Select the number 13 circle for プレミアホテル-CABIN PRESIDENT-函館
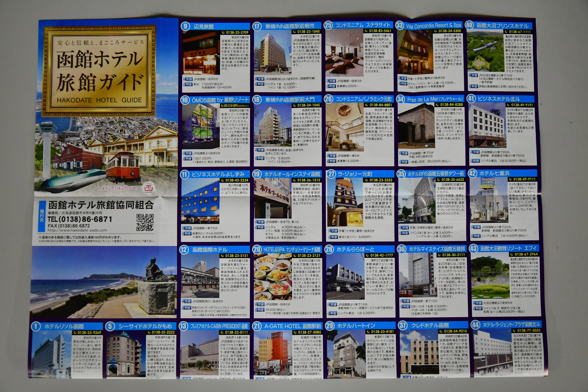The height and width of the screenshot is (392, 588). [183, 326]
